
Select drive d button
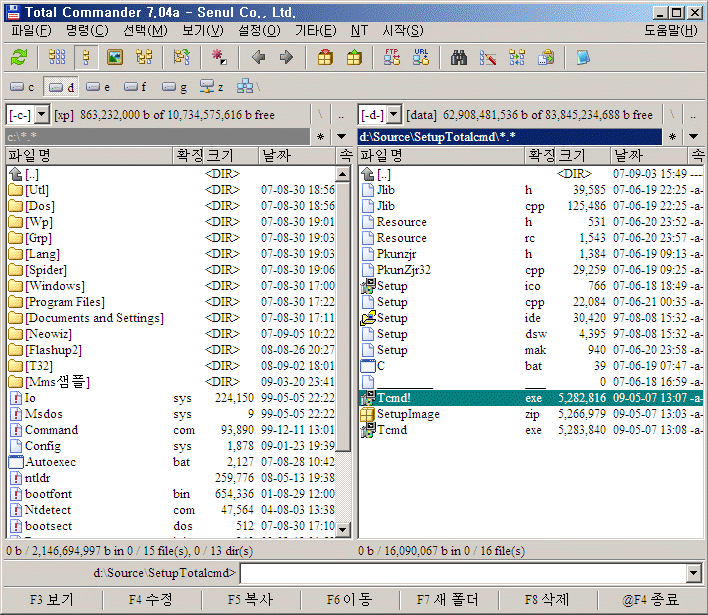tap(61, 87)
